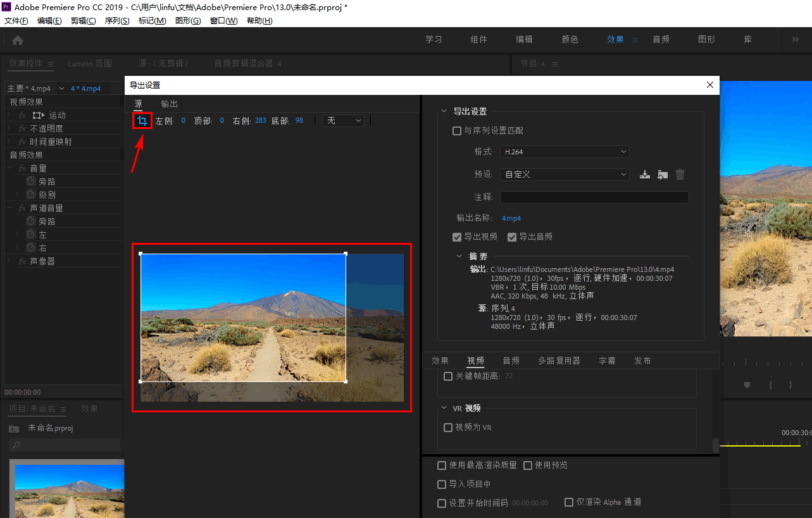
Task: Toggle the crop tool in Export Settings
Action: point(142,120)
